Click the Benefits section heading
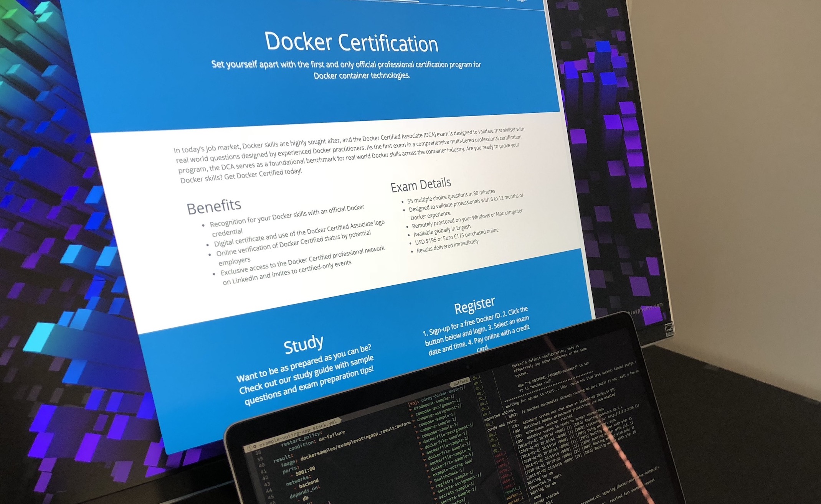821x504 pixels. 214,206
